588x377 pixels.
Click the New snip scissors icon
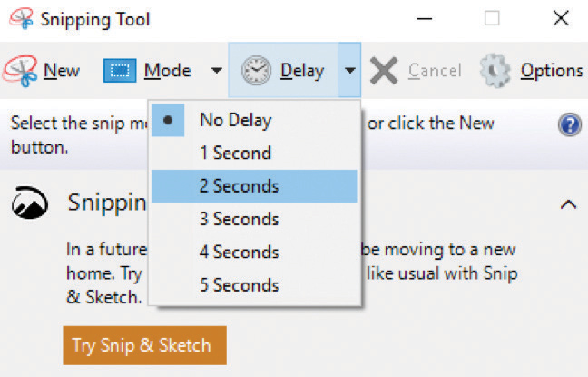coord(20,71)
